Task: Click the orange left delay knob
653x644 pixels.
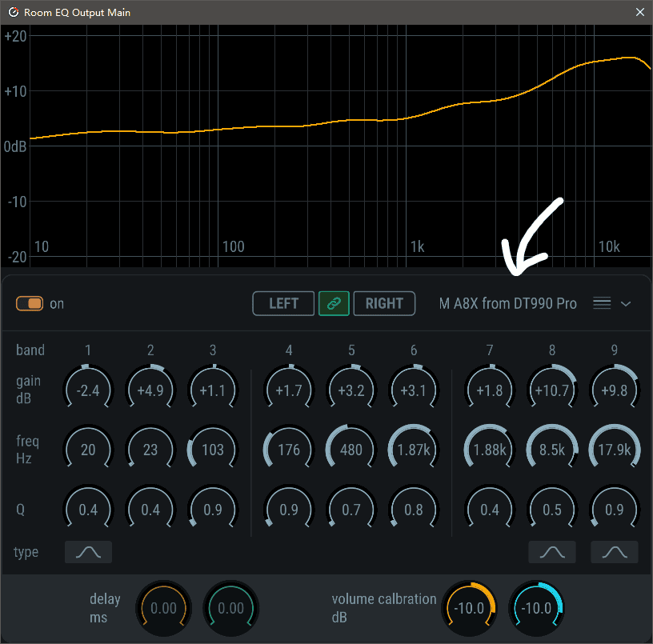Action: pyautogui.click(x=163, y=608)
